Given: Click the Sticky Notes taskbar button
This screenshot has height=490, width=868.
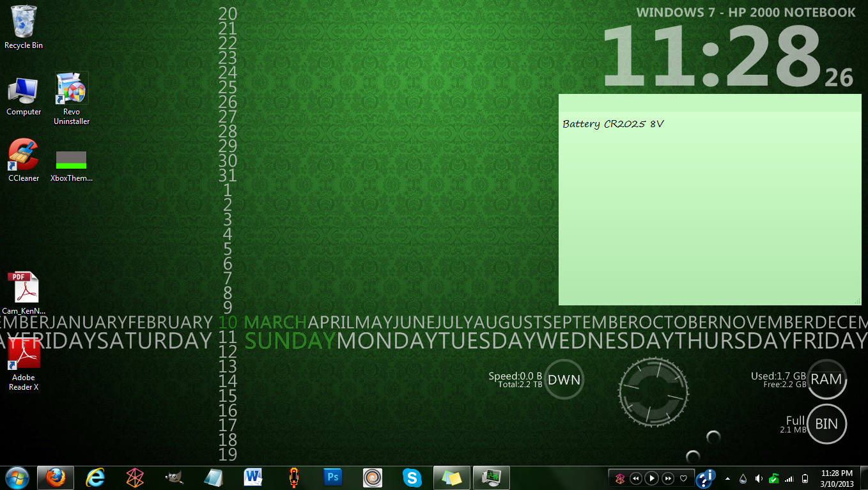Looking at the screenshot, I should [x=451, y=477].
